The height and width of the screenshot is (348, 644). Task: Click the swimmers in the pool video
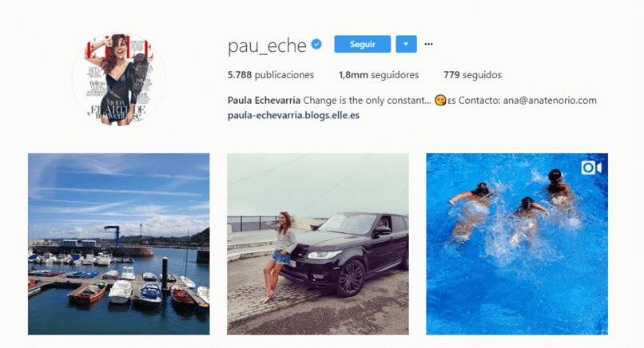(515, 209)
